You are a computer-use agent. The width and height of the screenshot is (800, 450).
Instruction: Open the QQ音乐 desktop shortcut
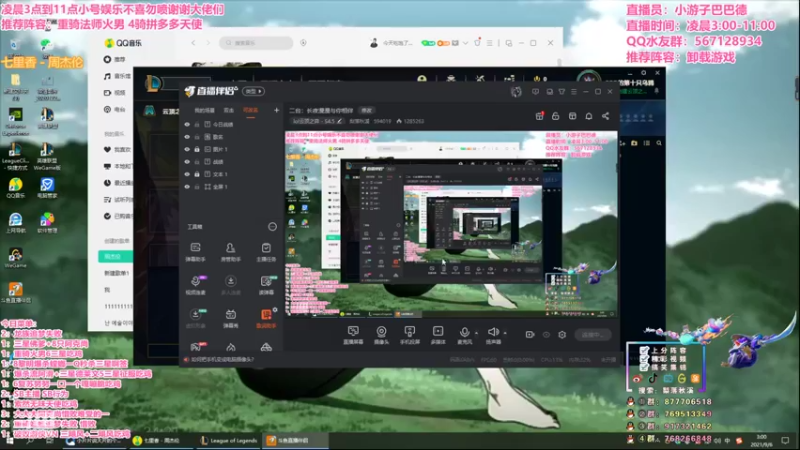pyautogui.click(x=15, y=188)
